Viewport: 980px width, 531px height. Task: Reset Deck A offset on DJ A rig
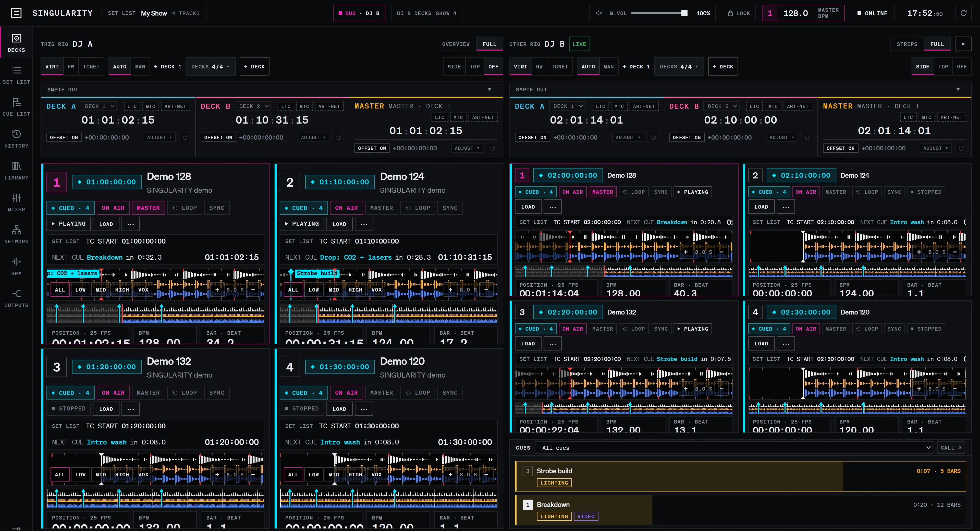[x=185, y=137]
